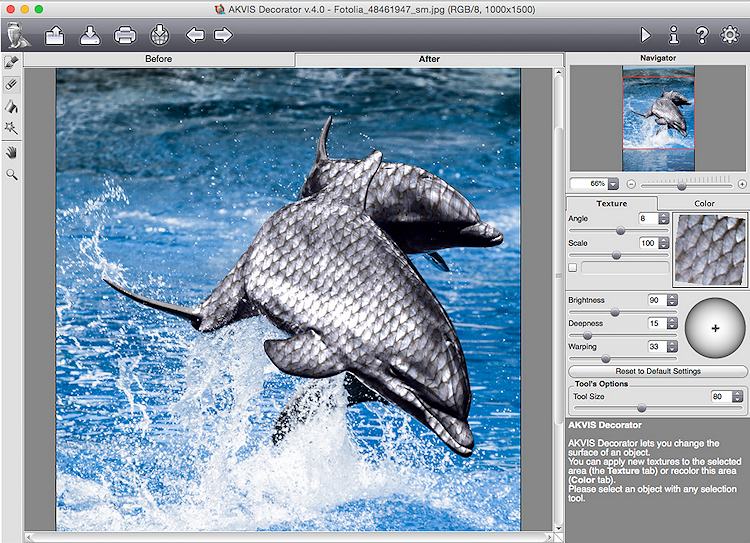
Task: Click the Open image icon in the toolbar
Action: click(x=54, y=36)
